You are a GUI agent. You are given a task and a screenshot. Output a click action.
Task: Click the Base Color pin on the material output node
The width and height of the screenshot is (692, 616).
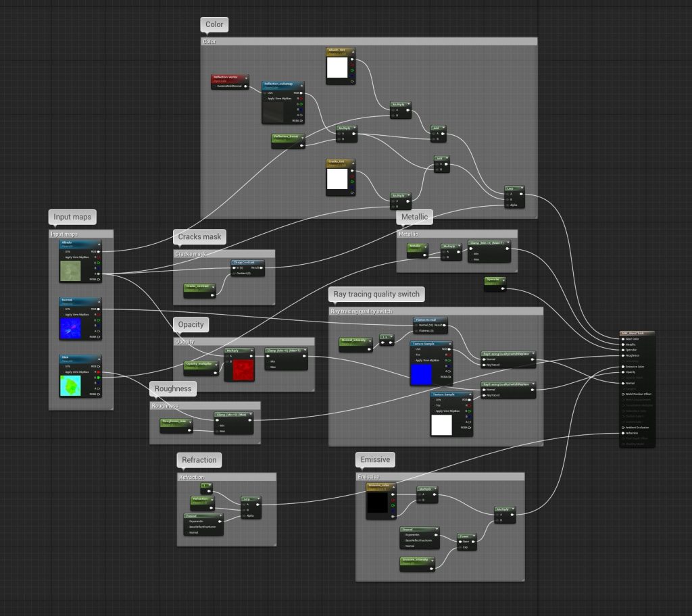(622, 339)
